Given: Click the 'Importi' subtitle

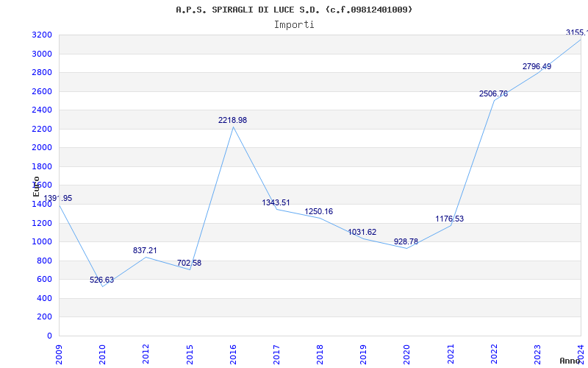Looking at the screenshot, I should (x=294, y=25).
